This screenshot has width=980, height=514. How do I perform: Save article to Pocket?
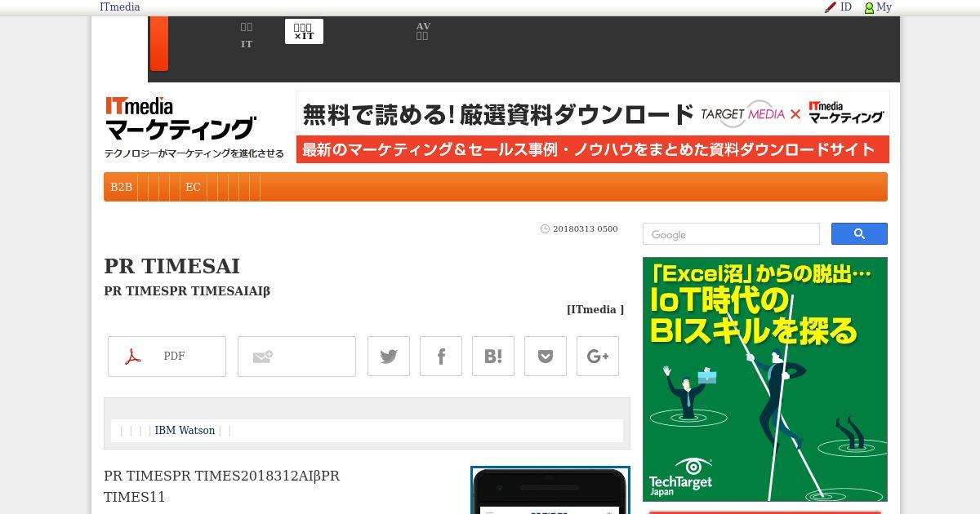pos(546,357)
